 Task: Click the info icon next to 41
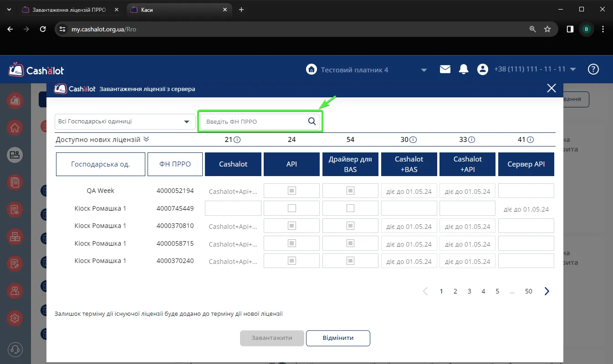[531, 140]
